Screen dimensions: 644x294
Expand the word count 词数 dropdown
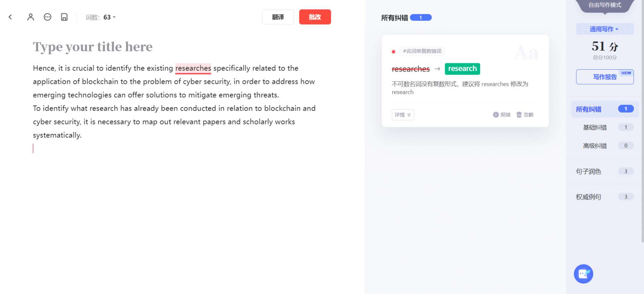pos(101,17)
